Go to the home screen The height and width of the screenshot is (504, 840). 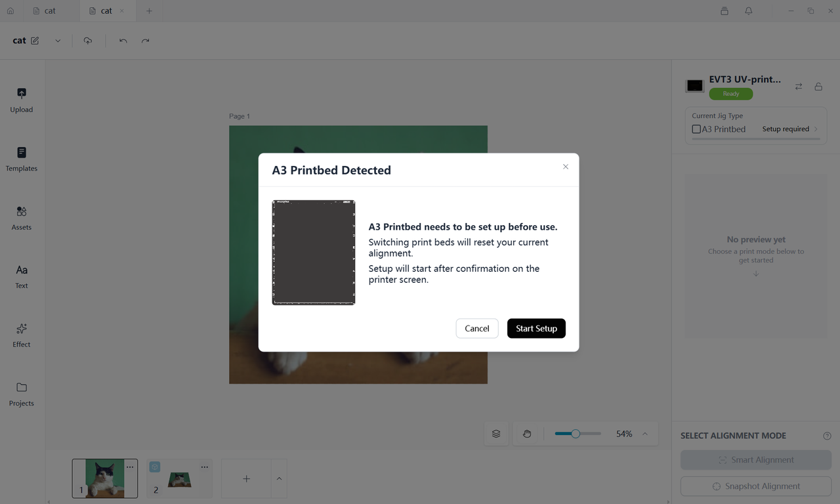(10, 11)
